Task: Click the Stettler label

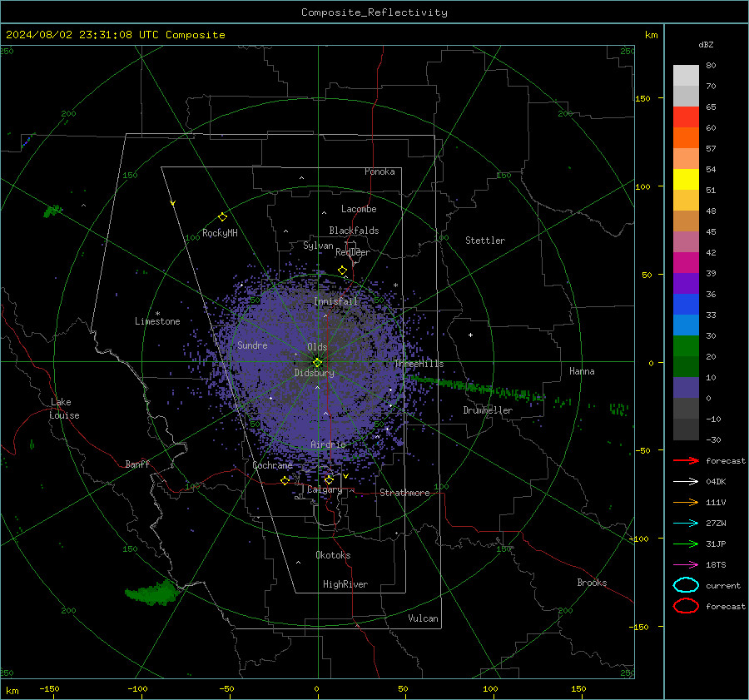Action: point(485,241)
